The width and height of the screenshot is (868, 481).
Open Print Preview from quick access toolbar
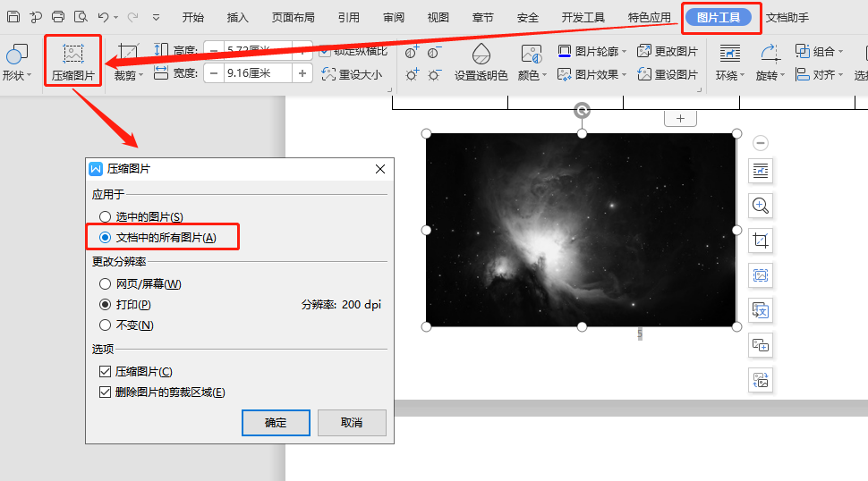click(81, 17)
